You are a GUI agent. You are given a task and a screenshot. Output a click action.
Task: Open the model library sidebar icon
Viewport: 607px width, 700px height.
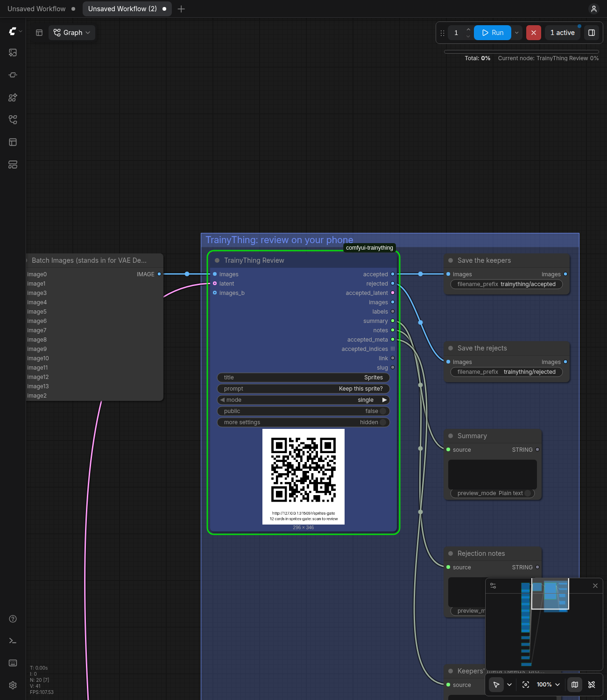tap(13, 98)
